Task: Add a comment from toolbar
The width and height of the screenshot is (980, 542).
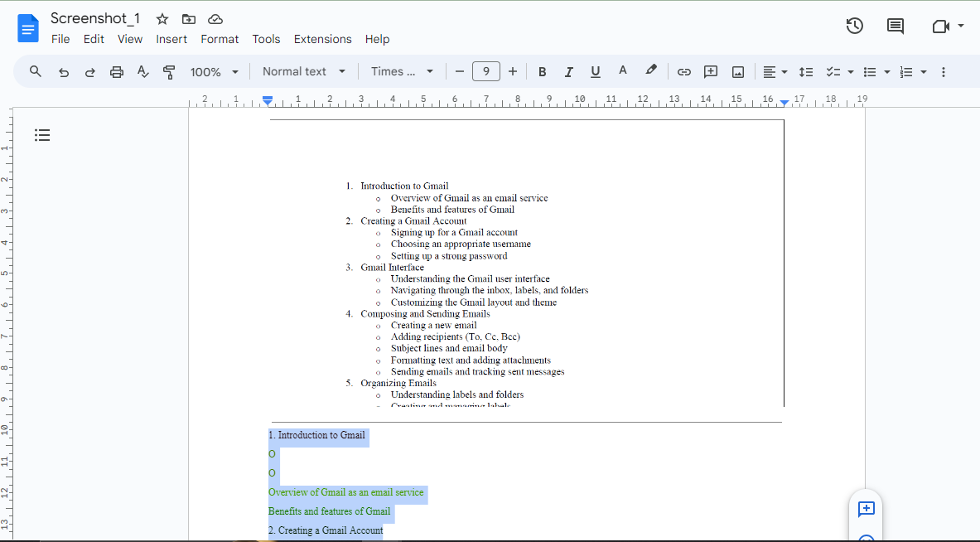Action: point(711,72)
